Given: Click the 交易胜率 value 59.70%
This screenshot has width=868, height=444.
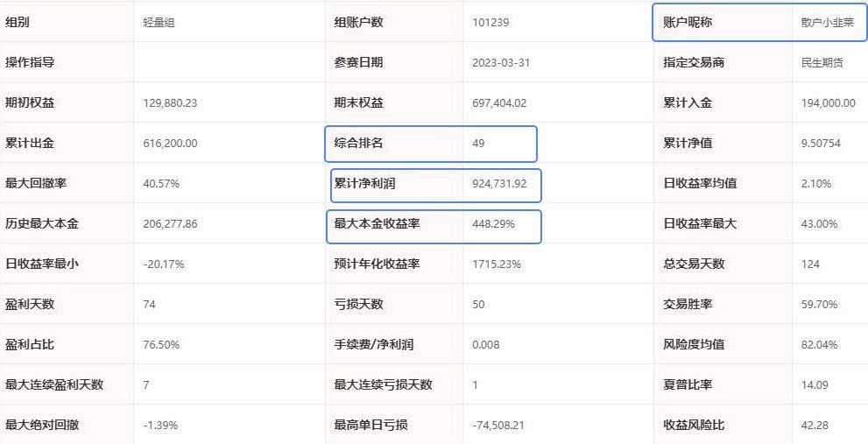Looking at the screenshot, I should point(819,305).
